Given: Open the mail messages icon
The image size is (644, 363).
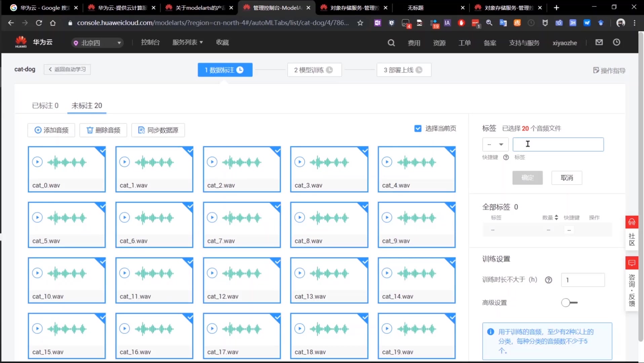Looking at the screenshot, I should coord(599,42).
